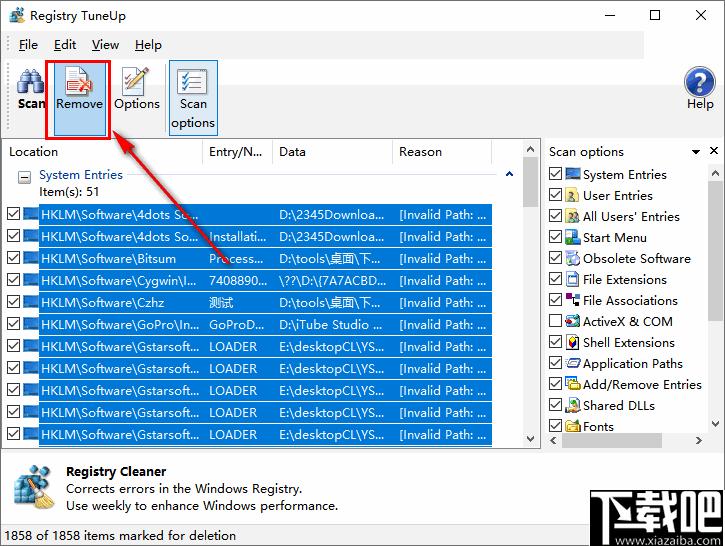Screen dimensions: 725x546
Task: Click the Start Menu icon in scan options
Action: point(572,237)
